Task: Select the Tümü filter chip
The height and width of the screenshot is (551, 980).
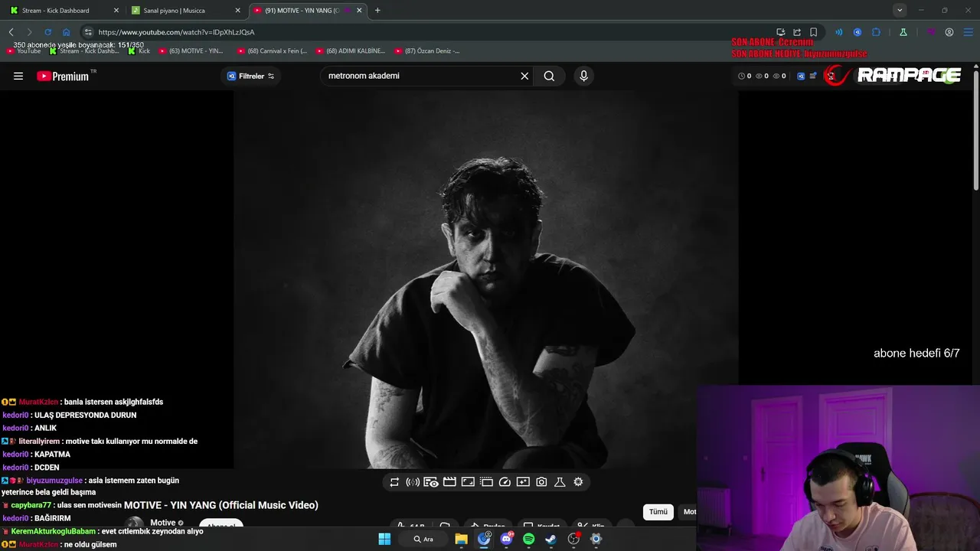Action: click(x=658, y=512)
